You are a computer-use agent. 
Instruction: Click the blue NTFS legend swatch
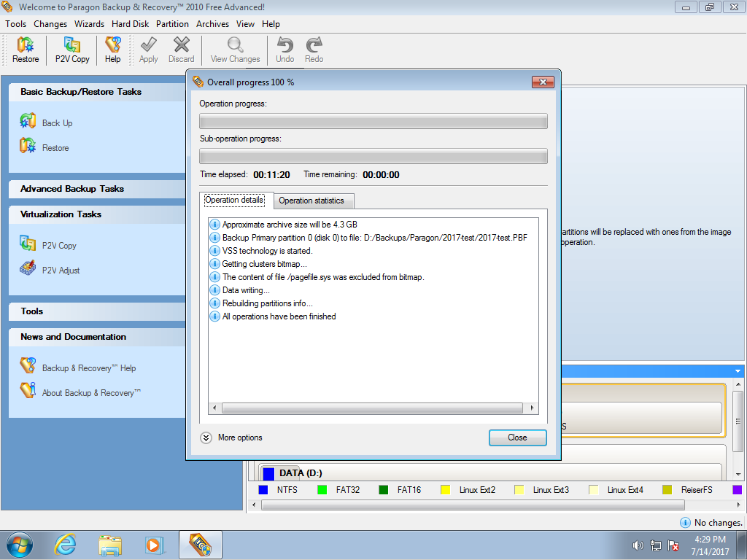pos(263,490)
